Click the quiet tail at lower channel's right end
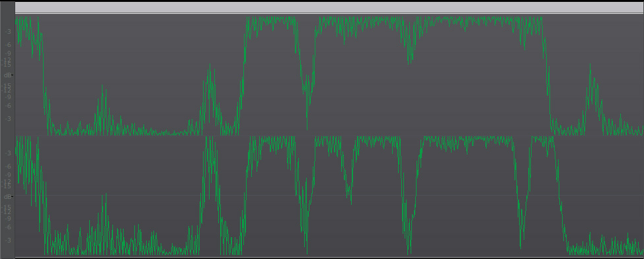This screenshot has width=644, height=259. (604, 246)
